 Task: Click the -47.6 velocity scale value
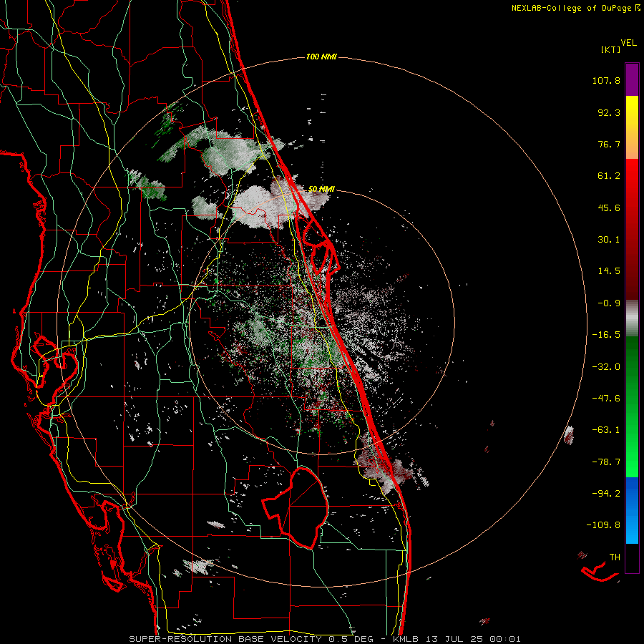(x=606, y=399)
